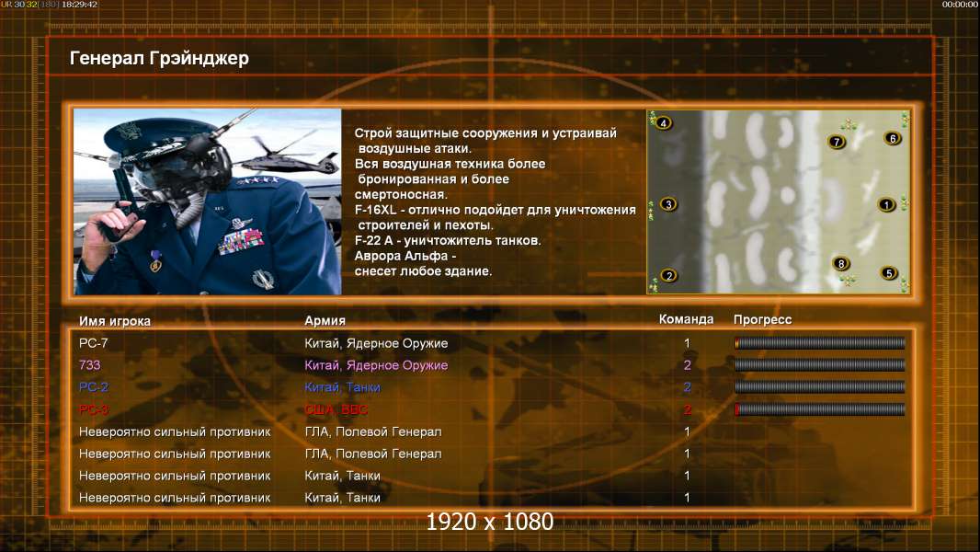Screen dimensions: 980x552
Task: Click the line 'Вся воздушная техника более'
Action: (450, 164)
